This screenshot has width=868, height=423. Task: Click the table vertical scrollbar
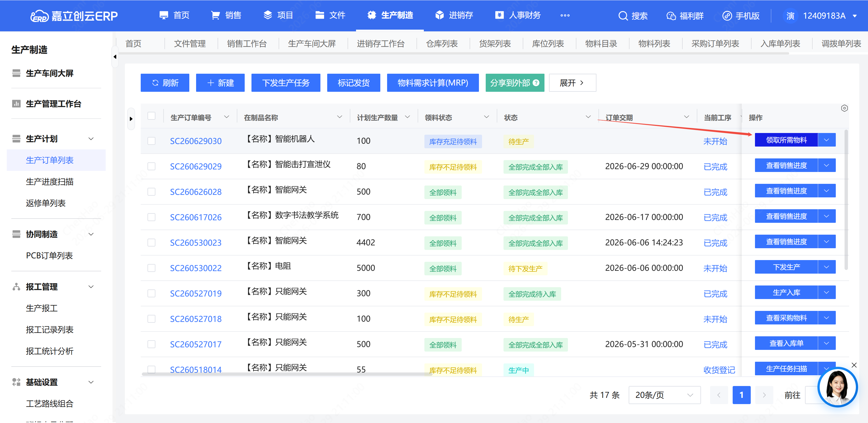pos(846,200)
